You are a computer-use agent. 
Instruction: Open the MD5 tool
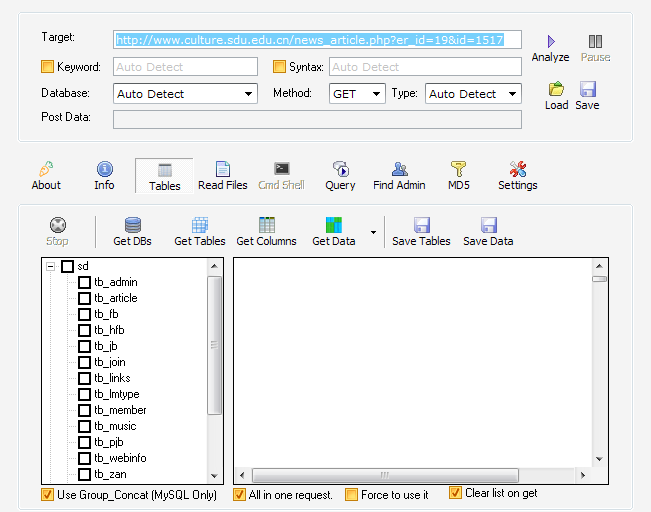point(458,176)
